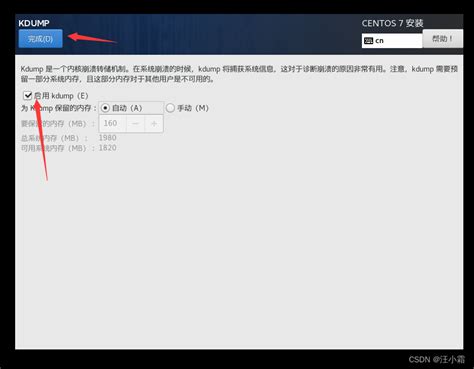This screenshot has height=369, width=474.
Task: Open the 帮助! help button
Action: pyautogui.click(x=442, y=39)
